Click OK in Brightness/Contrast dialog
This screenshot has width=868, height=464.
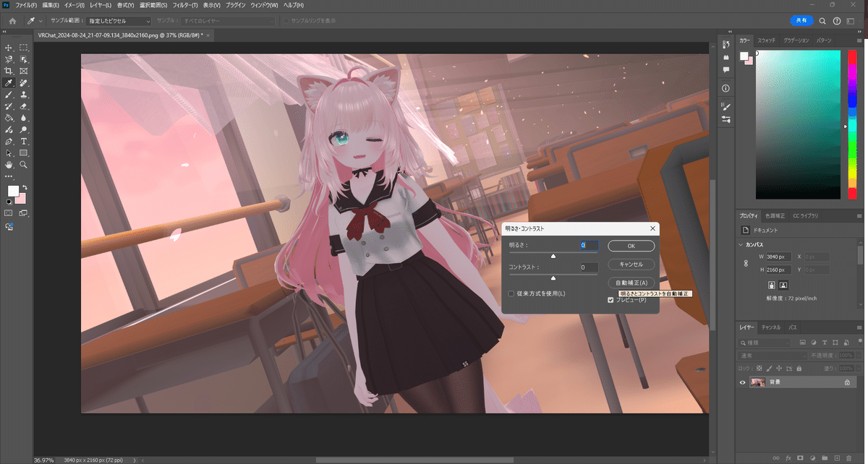631,246
